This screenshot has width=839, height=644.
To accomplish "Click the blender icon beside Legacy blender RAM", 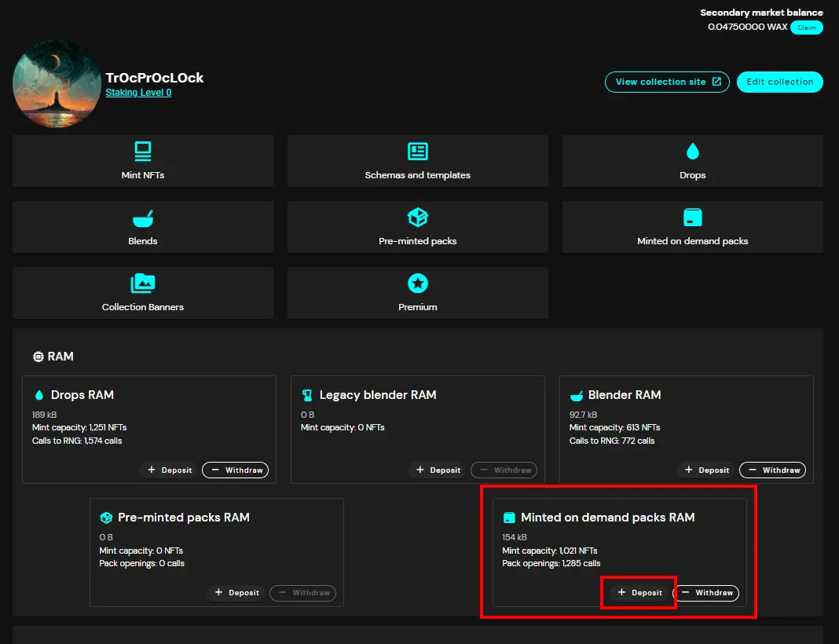I will coord(307,395).
